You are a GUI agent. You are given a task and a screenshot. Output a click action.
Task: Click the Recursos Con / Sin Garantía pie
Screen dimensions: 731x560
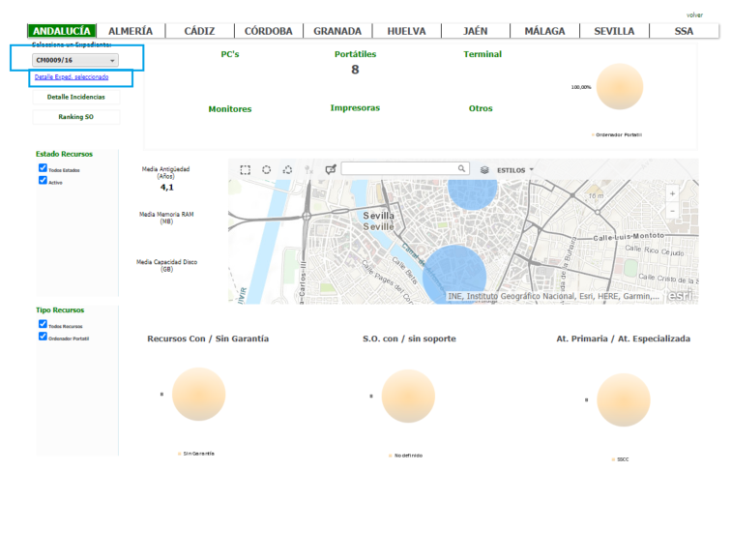click(198, 394)
